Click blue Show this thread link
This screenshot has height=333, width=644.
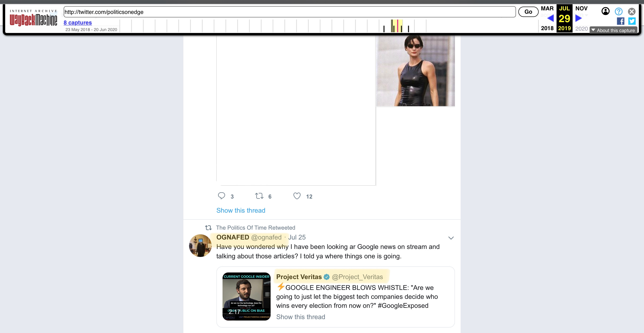click(241, 210)
